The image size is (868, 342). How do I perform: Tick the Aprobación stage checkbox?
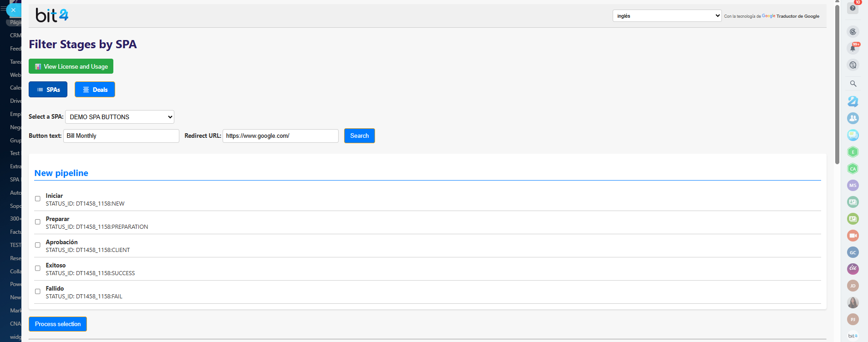(x=38, y=245)
